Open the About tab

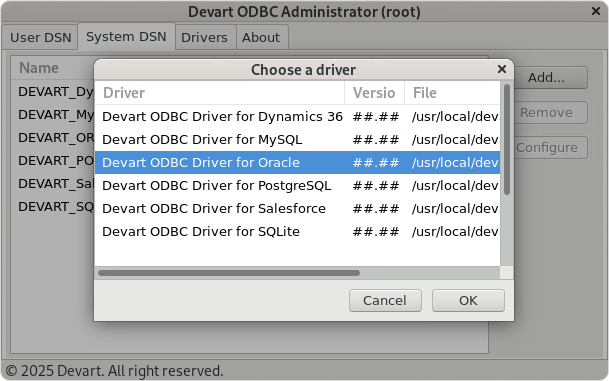[x=261, y=38]
